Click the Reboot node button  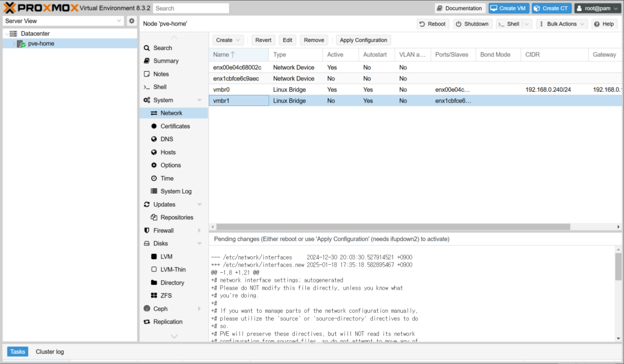pyautogui.click(x=433, y=24)
